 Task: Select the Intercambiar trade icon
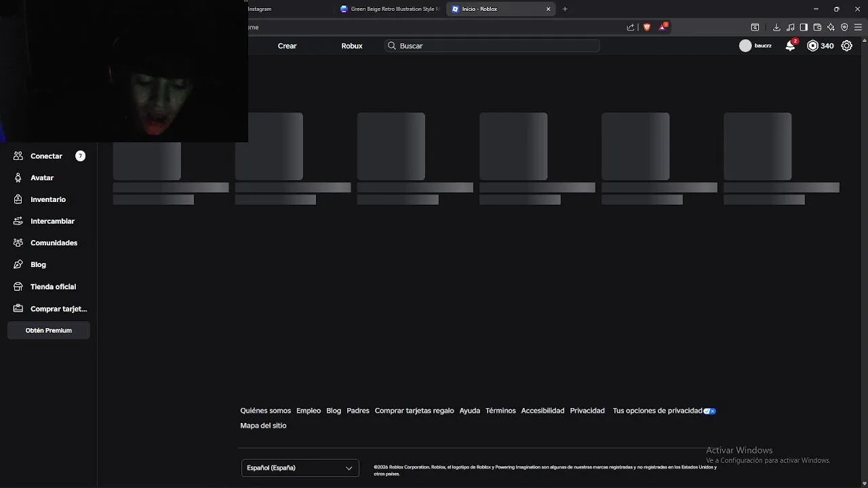[18, 221]
